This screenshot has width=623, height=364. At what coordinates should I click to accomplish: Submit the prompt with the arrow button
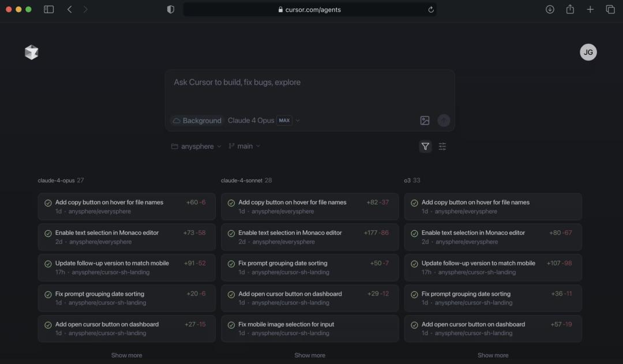[444, 121]
